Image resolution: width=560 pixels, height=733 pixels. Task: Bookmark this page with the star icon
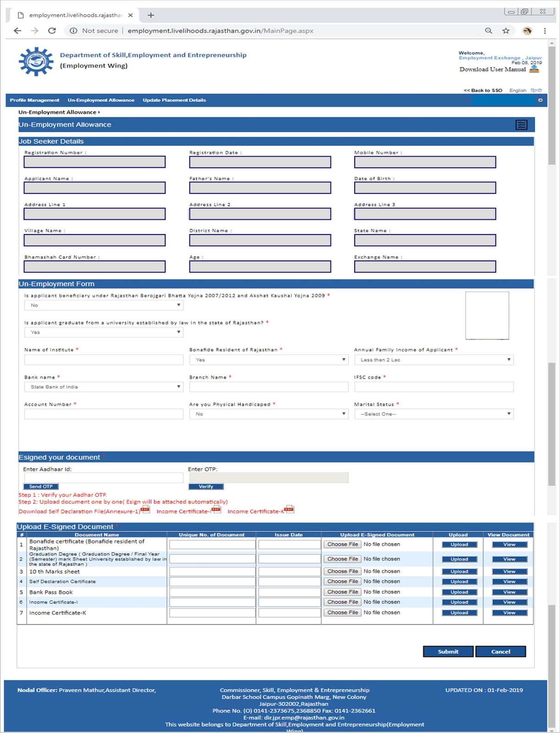(505, 31)
